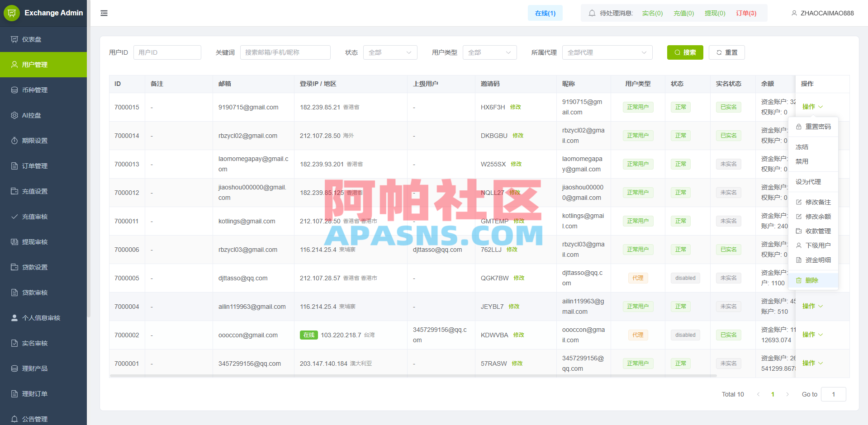Select 冻结 in the action menu
868x425 pixels.
point(813,147)
